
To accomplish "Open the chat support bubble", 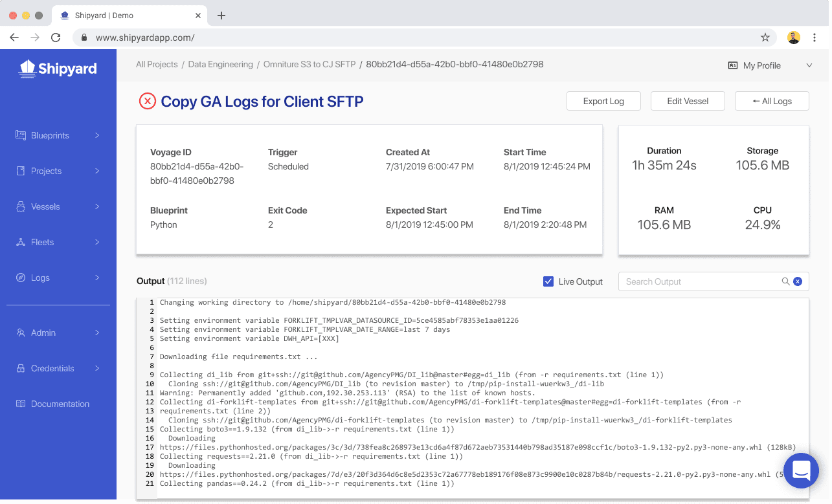I will pos(801,470).
